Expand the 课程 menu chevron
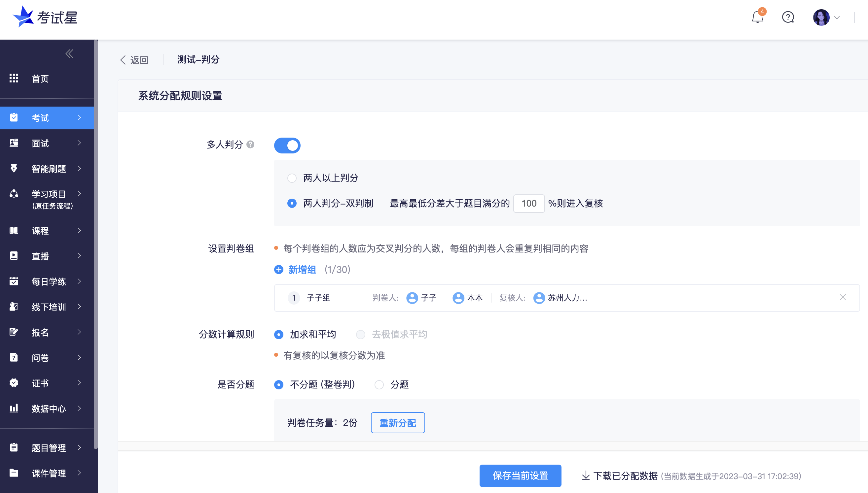 [79, 230]
